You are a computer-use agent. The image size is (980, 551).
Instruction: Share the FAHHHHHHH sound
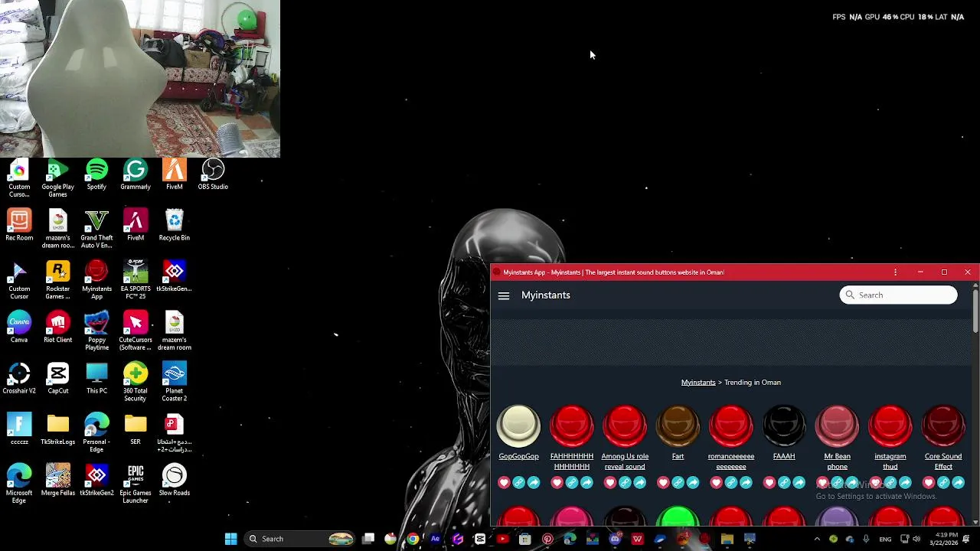pos(586,482)
